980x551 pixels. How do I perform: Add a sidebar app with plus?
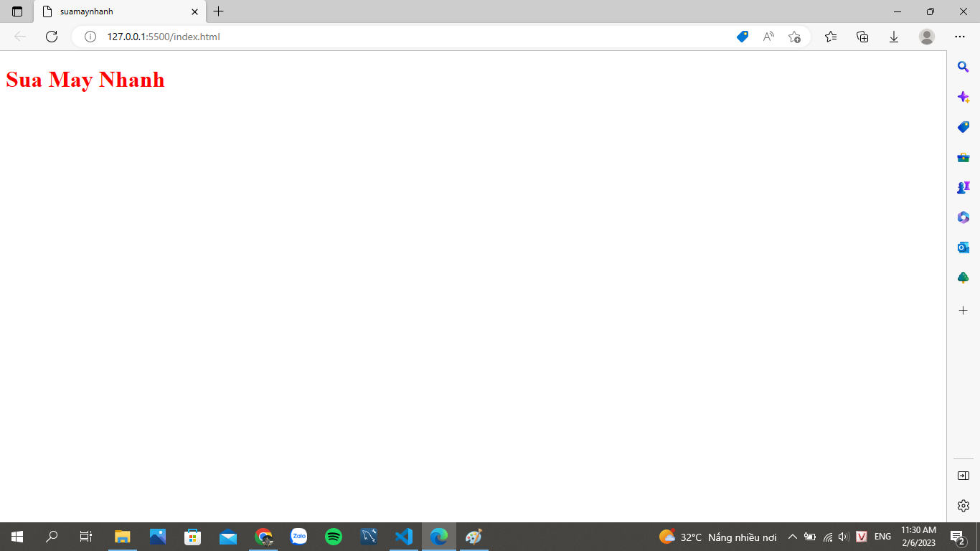tap(963, 311)
